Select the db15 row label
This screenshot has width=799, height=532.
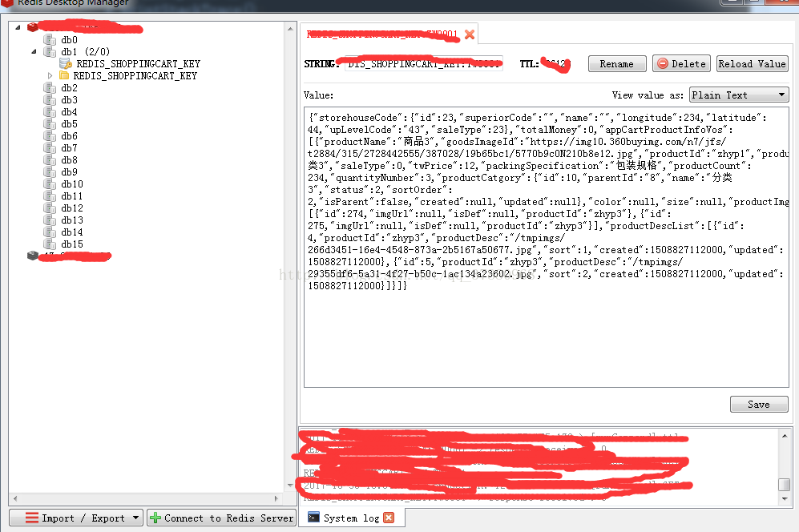pos(72,244)
